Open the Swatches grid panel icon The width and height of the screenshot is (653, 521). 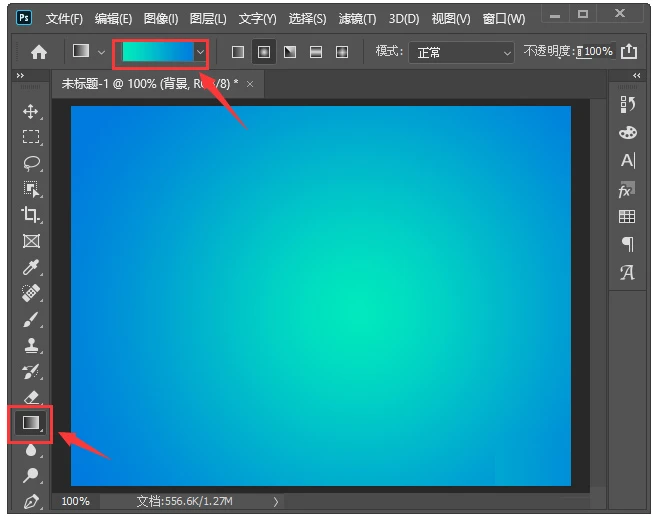tap(627, 216)
